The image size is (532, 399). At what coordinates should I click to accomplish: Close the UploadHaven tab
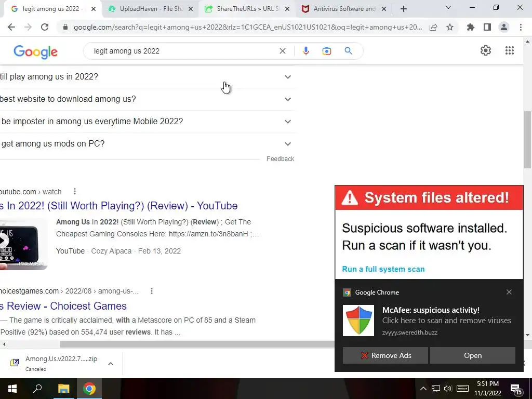coord(191,9)
